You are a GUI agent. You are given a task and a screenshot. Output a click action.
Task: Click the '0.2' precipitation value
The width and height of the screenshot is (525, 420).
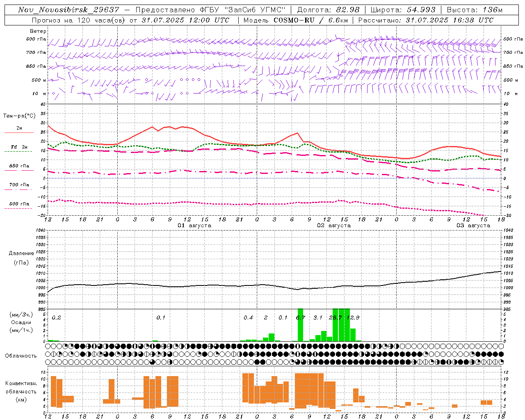[x=57, y=318]
